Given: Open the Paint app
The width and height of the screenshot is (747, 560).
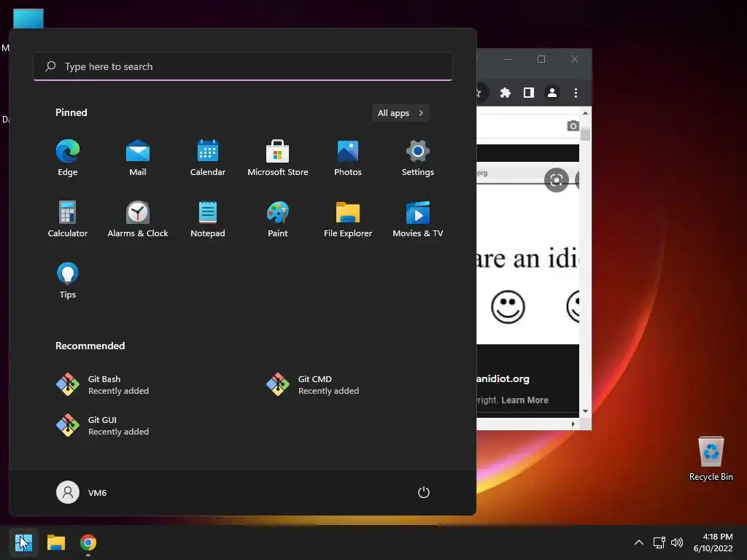Looking at the screenshot, I should (x=278, y=219).
